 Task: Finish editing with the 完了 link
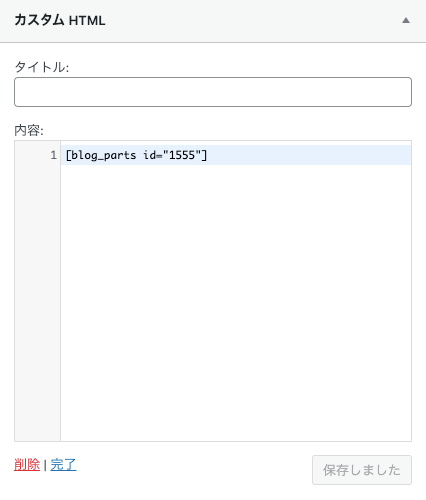[x=63, y=464]
